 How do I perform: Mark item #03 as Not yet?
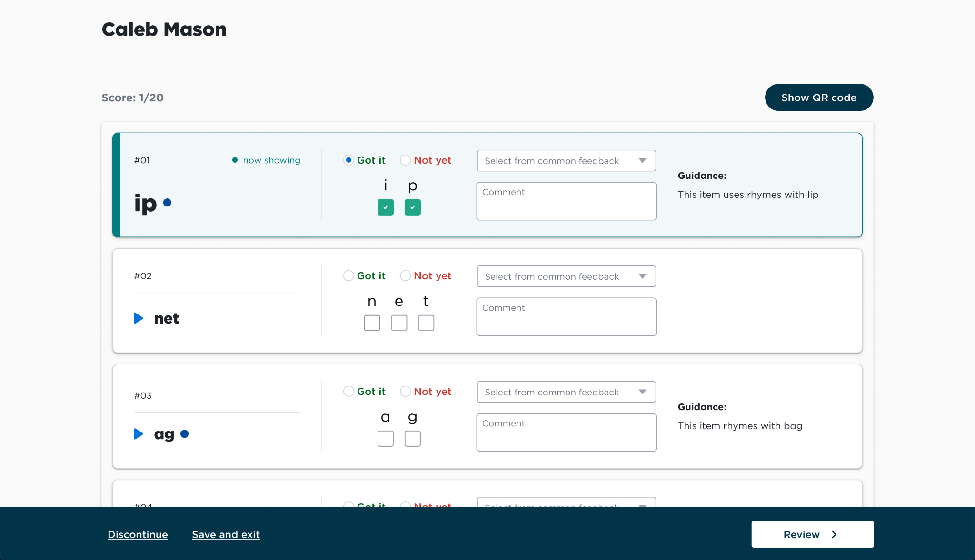pyautogui.click(x=406, y=392)
